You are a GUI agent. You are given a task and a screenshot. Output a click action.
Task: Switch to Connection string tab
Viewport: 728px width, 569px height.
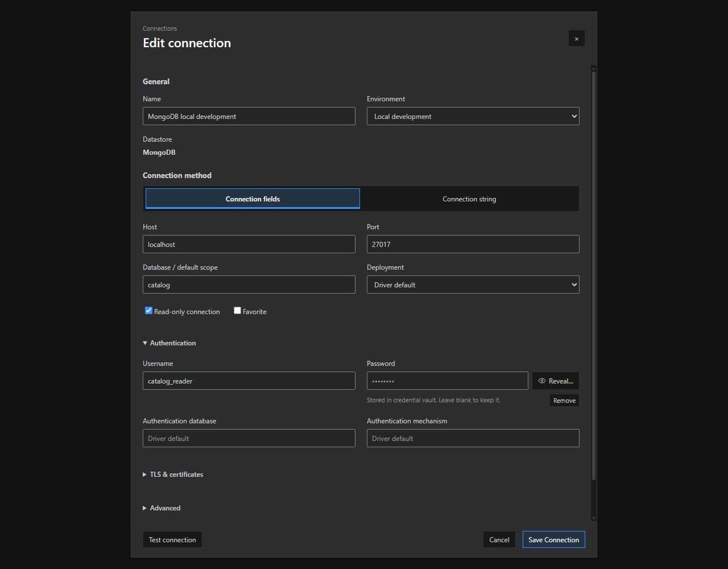click(x=469, y=199)
